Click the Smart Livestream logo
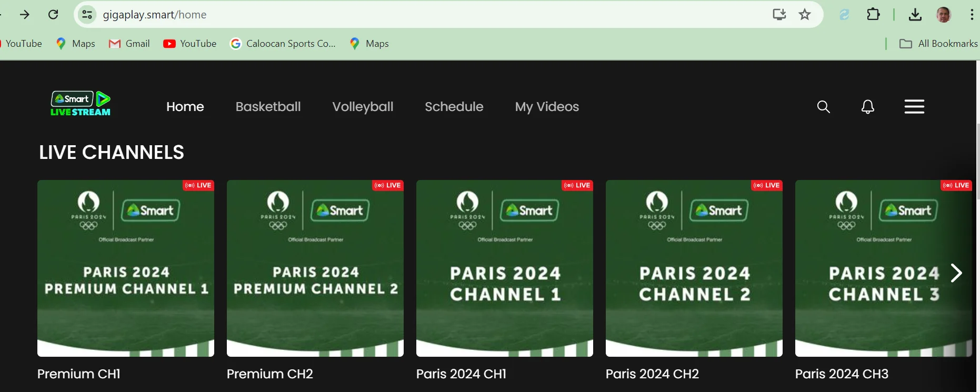The image size is (980, 392). pos(81,104)
